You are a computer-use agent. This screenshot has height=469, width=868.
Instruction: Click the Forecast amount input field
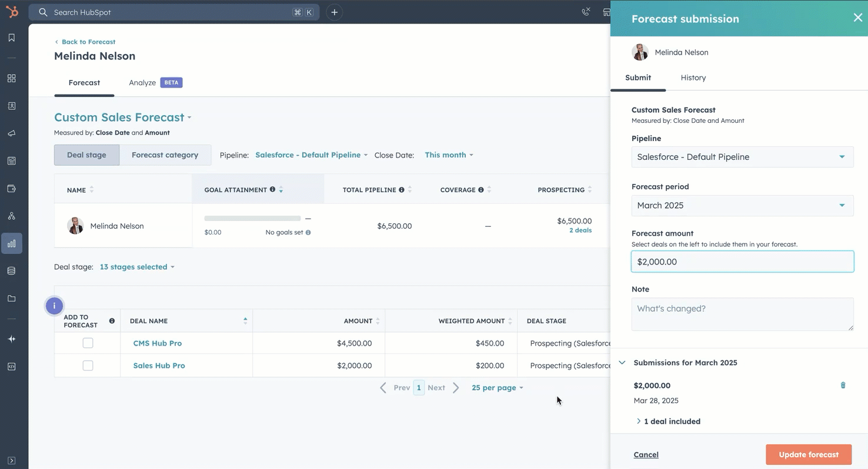[x=742, y=262]
